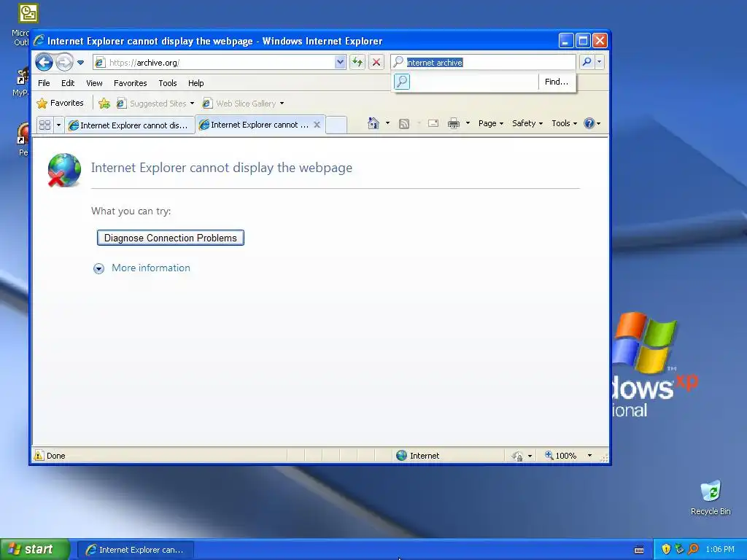The width and height of the screenshot is (747, 560).
Task: Open the recent pages dropdown arrow
Action: (80, 63)
